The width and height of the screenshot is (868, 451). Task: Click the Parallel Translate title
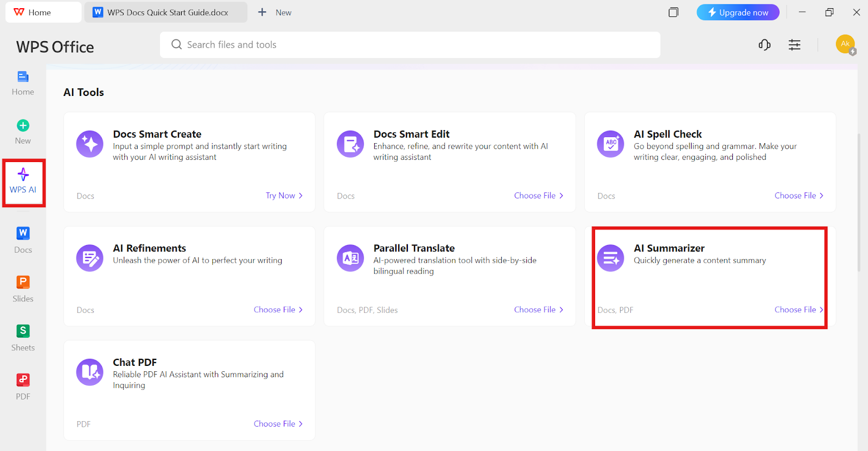tap(414, 248)
